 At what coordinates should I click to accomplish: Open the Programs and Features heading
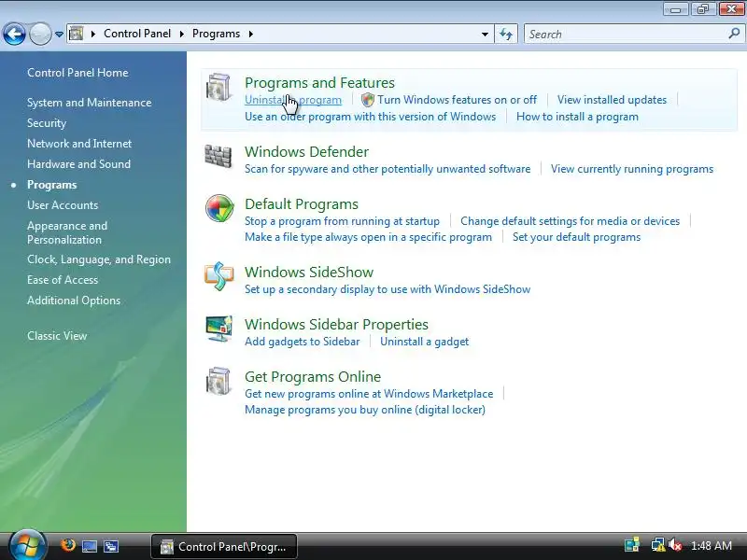[x=319, y=83]
